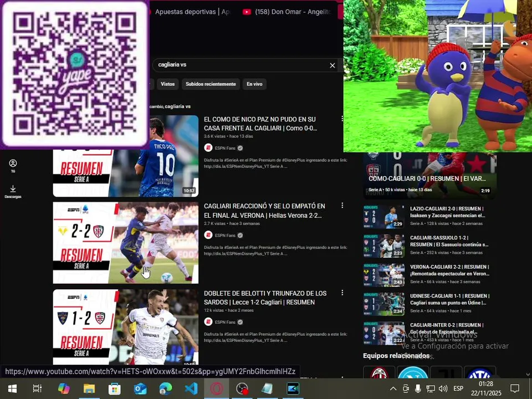Viewport: 532px width, 399px height.
Task: Select the AC Milan related team logo
Action: pos(379,372)
